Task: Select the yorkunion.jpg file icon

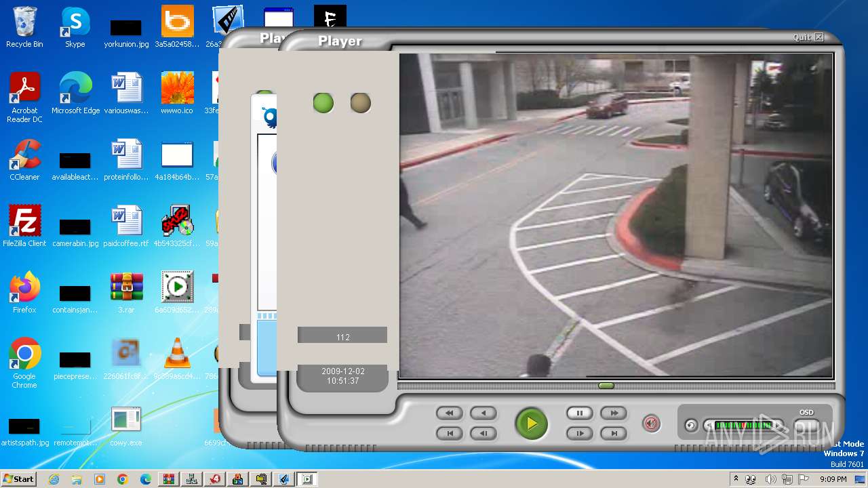Action: point(126,32)
